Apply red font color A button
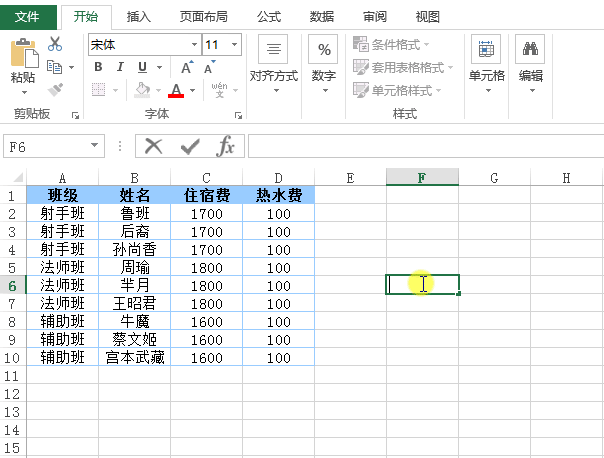Viewport: 604px width, 458px height. 176,91
